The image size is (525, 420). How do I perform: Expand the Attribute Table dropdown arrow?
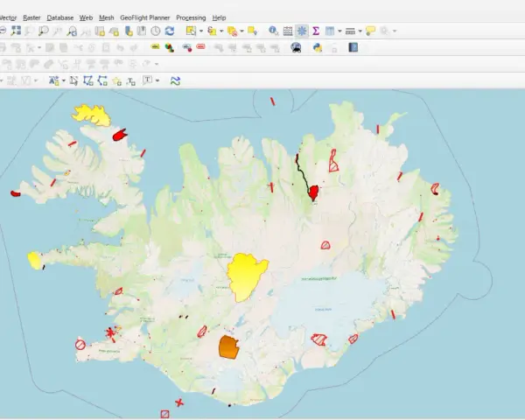tap(339, 31)
